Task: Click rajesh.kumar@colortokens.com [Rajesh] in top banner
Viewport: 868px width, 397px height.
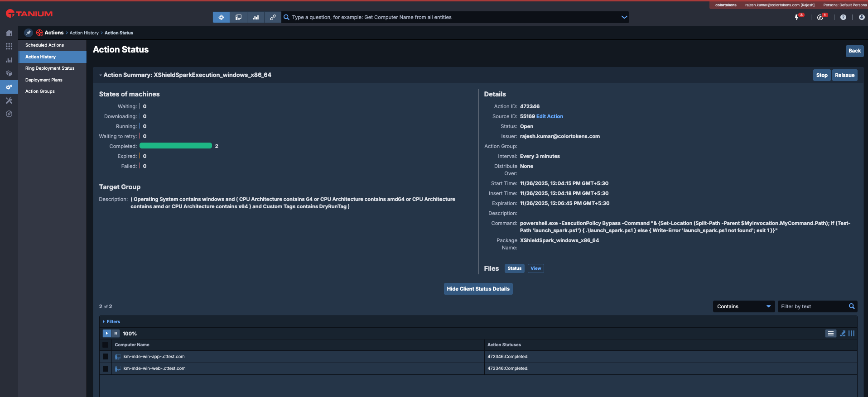Action: [780, 5]
